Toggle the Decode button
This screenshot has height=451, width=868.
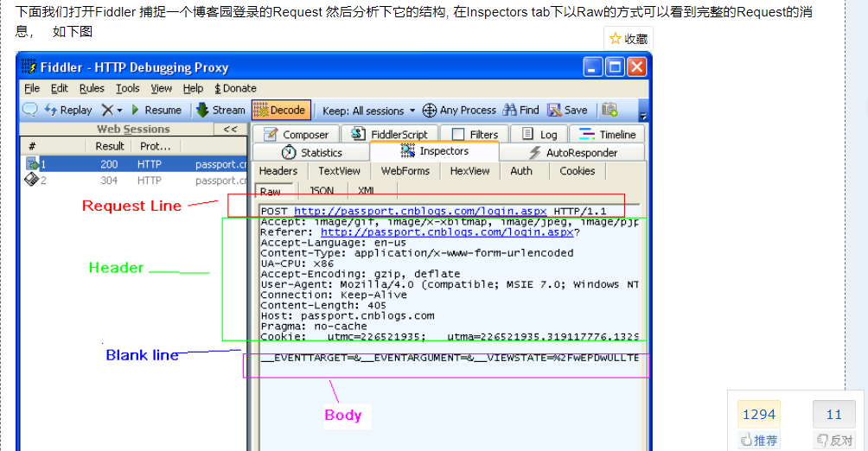(281, 110)
